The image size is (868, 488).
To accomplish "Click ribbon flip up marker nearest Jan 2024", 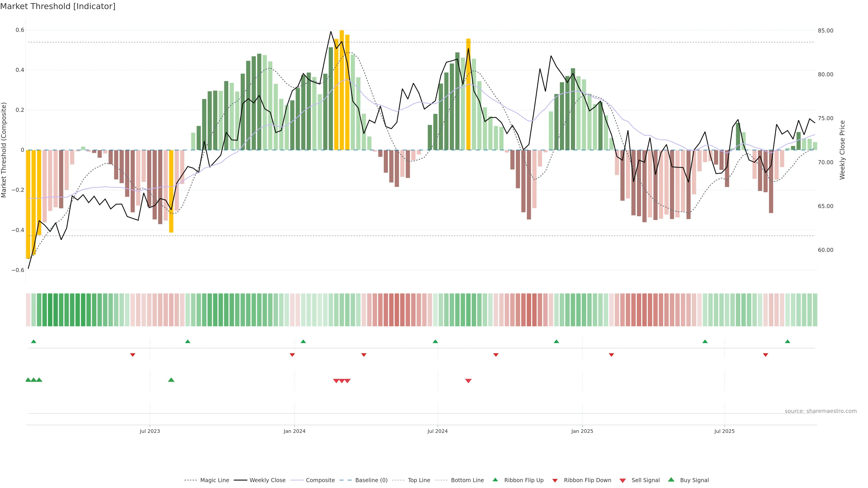I will click(x=303, y=342).
